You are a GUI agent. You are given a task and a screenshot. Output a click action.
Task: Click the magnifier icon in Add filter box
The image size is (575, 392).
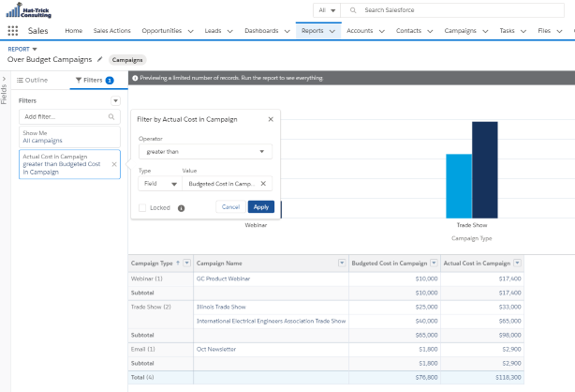click(x=111, y=117)
